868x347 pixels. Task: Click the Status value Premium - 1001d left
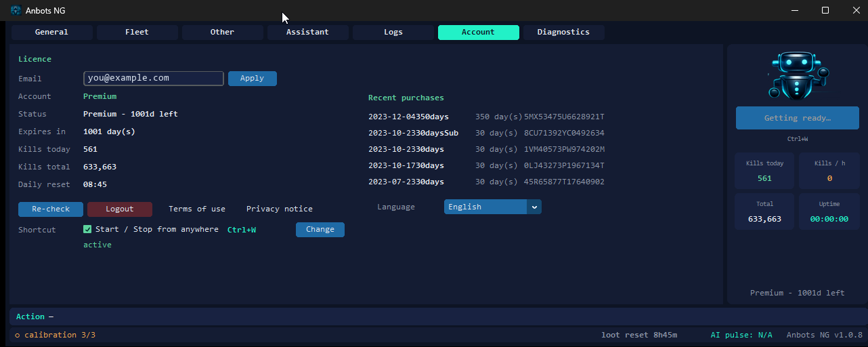tap(131, 115)
